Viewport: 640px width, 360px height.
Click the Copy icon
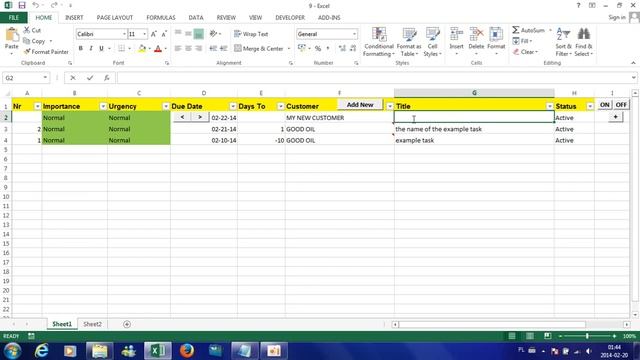coord(27,41)
